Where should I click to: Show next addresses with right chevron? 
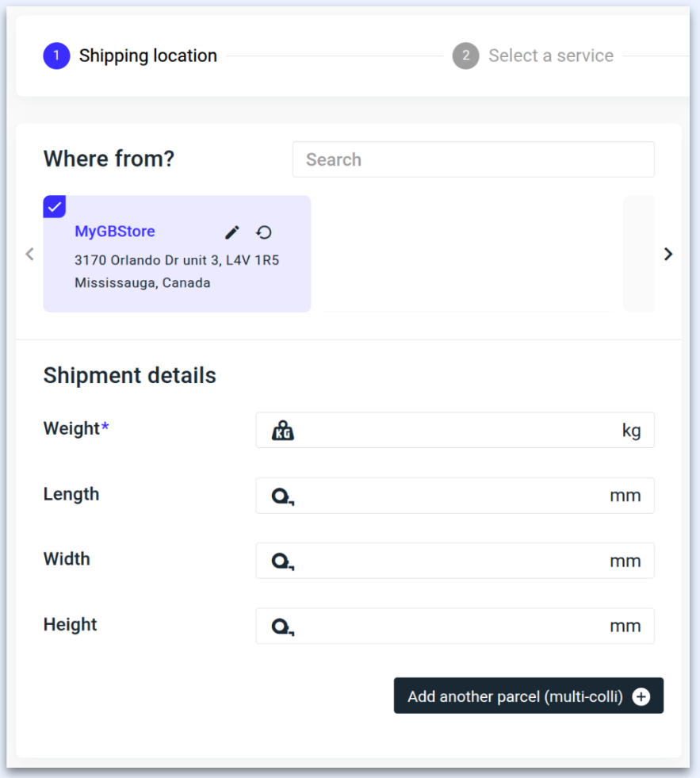click(668, 254)
